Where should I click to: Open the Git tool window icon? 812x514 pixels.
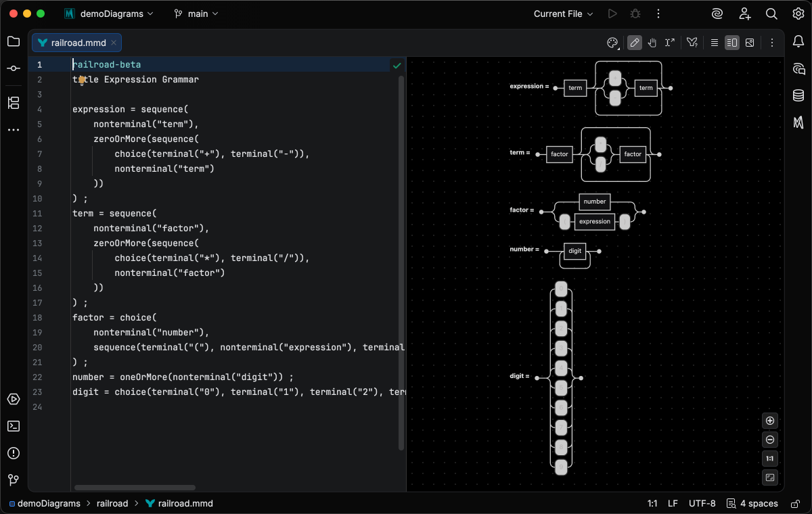coord(14,480)
